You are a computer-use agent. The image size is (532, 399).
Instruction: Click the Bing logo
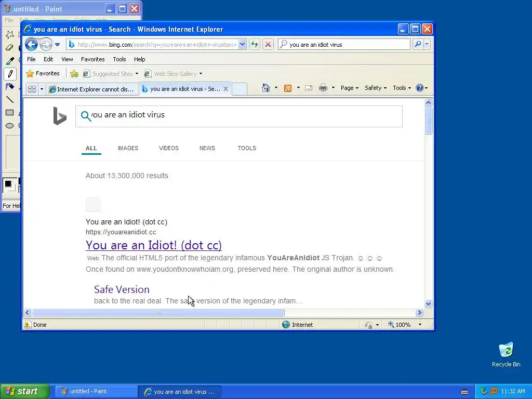60,116
